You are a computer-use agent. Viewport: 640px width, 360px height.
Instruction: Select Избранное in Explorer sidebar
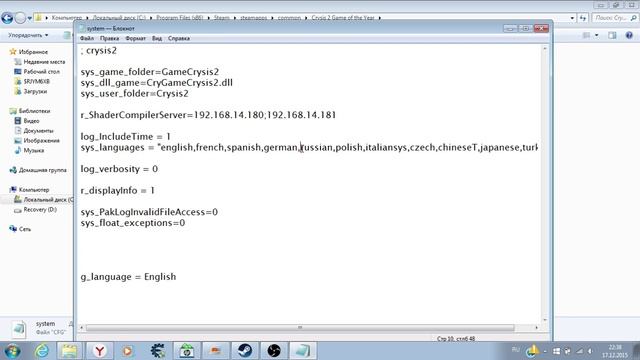(x=33, y=52)
